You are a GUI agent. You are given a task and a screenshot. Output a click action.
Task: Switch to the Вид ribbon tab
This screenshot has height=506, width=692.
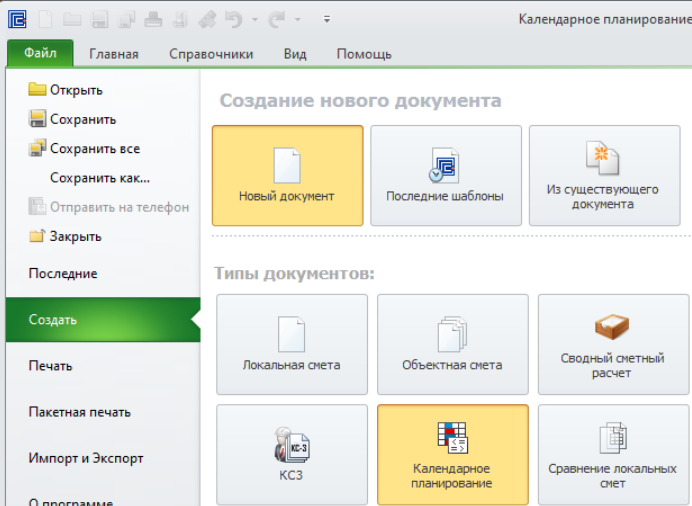(x=295, y=54)
